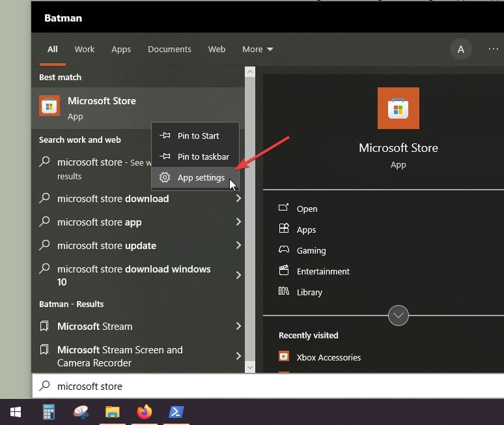Click scrollbar up arrow in results list
The image size is (504, 425).
(250, 72)
